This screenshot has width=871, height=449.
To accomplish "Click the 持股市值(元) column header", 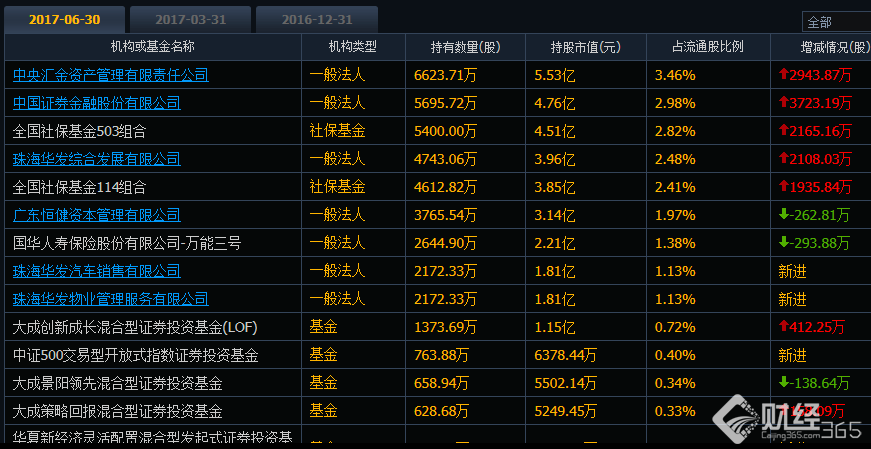I will (x=585, y=47).
